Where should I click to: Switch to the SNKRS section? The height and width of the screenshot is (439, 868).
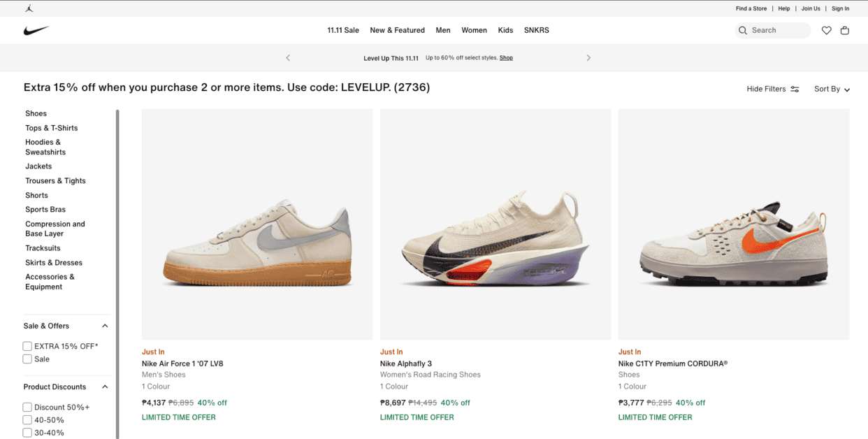[x=536, y=30]
